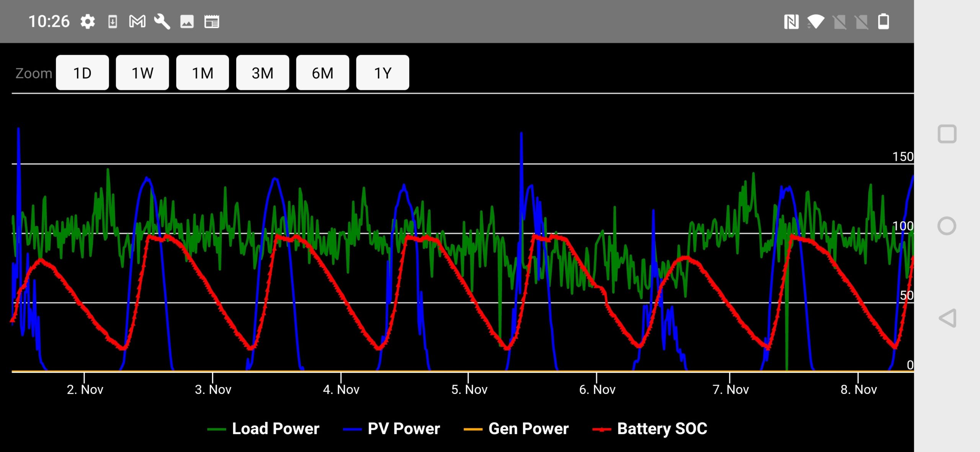Tap the image notification icon
The image size is (980, 452).
[x=187, y=22]
